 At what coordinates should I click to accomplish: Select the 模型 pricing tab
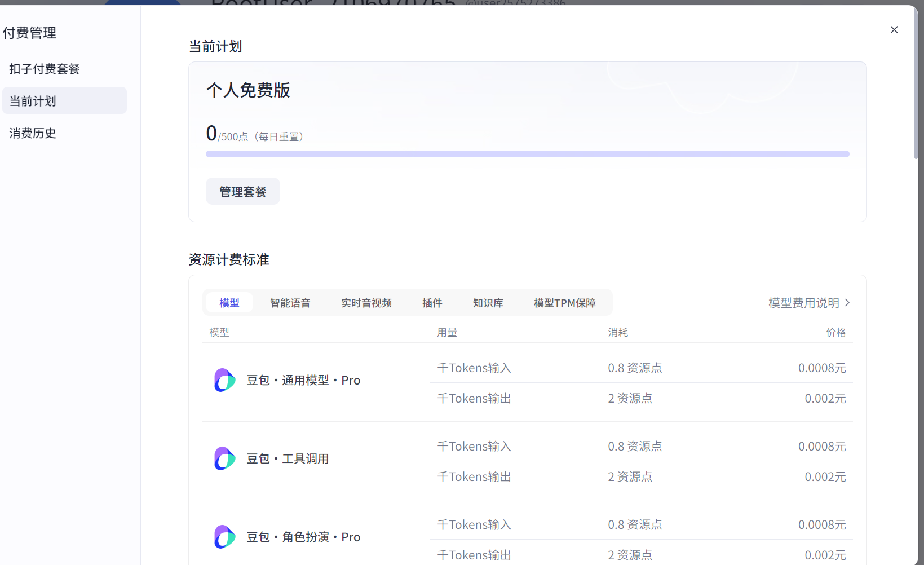[x=229, y=303]
